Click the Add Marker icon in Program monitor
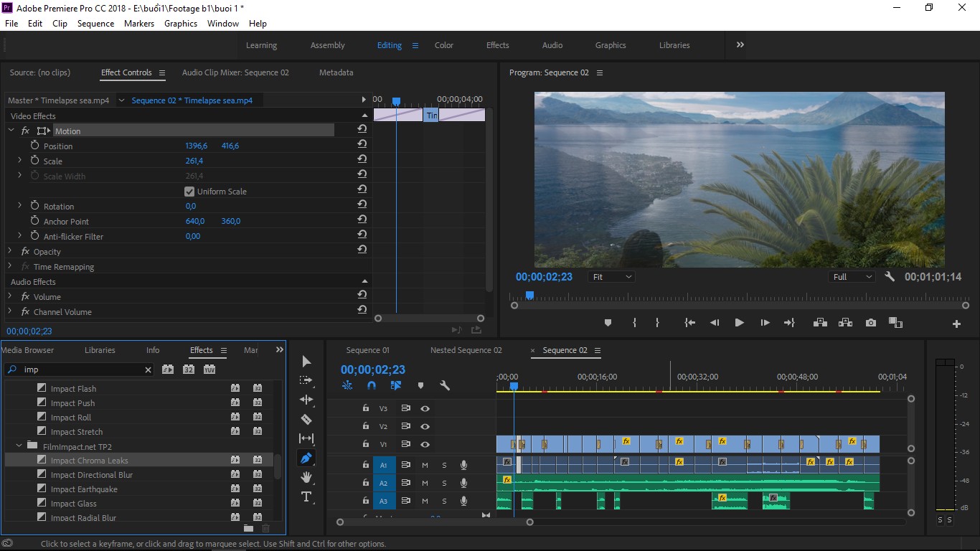Image resolution: width=980 pixels, height=551 pixels. point(608,323)
